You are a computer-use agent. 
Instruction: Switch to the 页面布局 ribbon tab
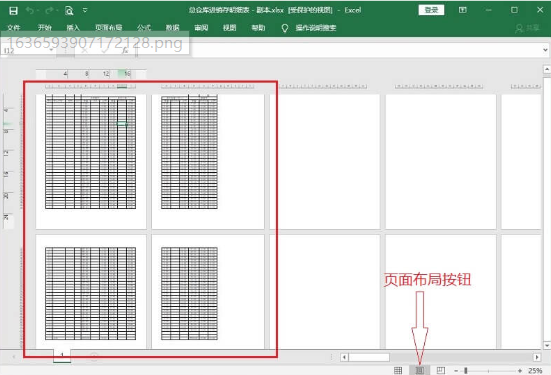109,27
